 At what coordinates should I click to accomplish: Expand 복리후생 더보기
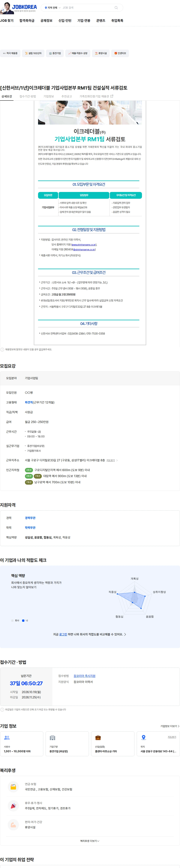[89, 841]
